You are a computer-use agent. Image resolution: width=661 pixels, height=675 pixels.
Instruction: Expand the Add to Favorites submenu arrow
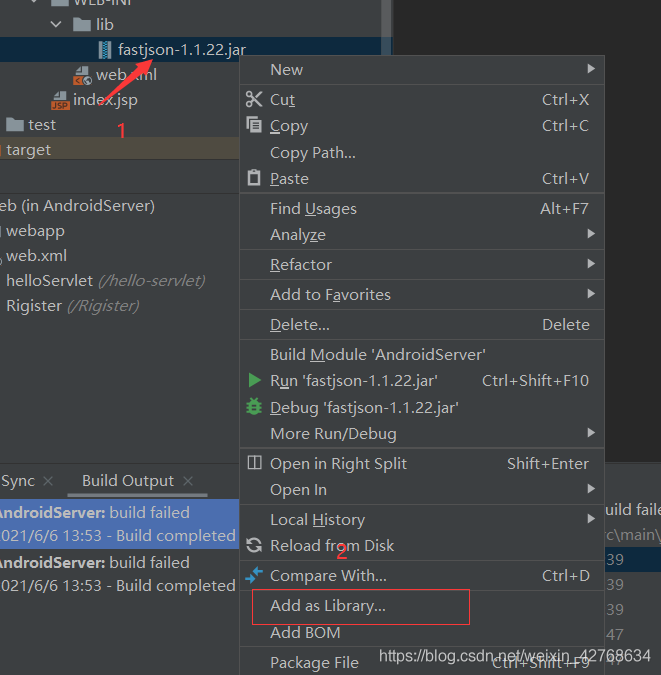[591, 294]
